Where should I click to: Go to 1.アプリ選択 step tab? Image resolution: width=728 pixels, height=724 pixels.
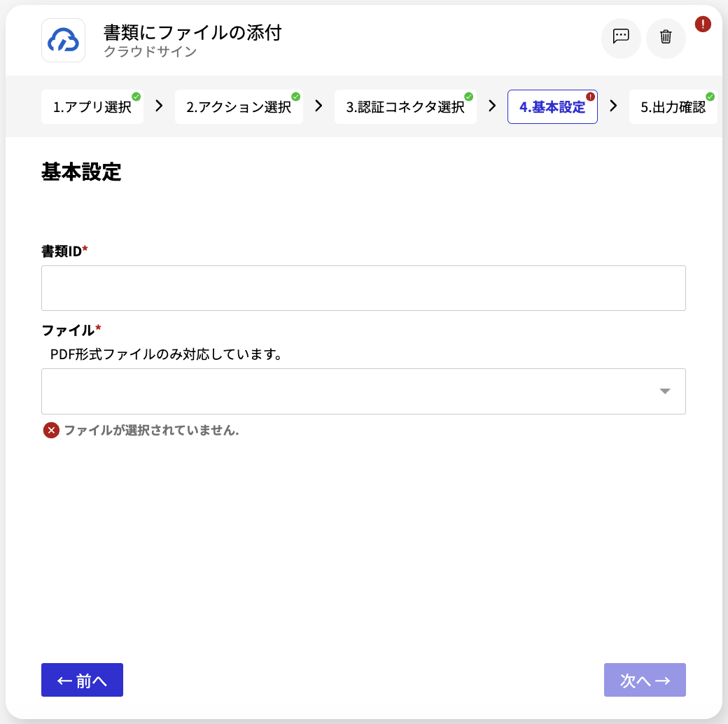coord(92,107)
